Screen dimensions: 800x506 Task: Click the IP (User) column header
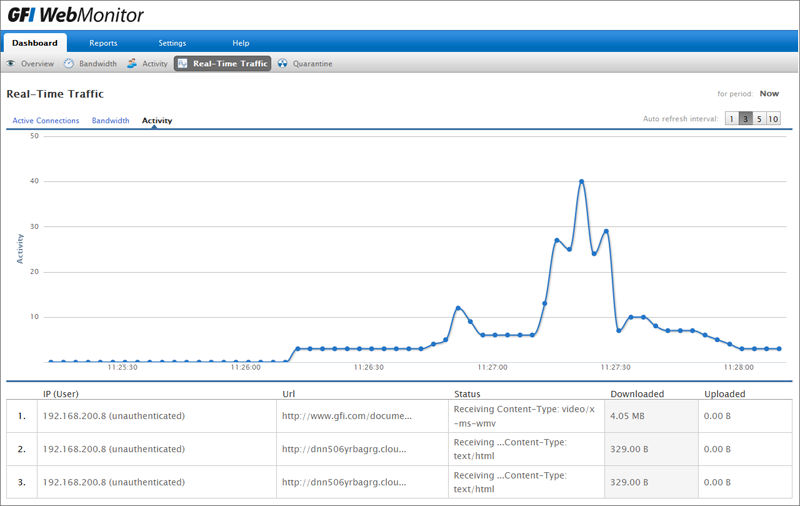(61, 394)
